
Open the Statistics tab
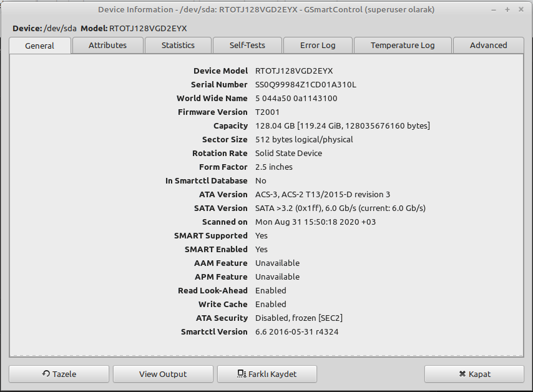click(x=178, y=45)
